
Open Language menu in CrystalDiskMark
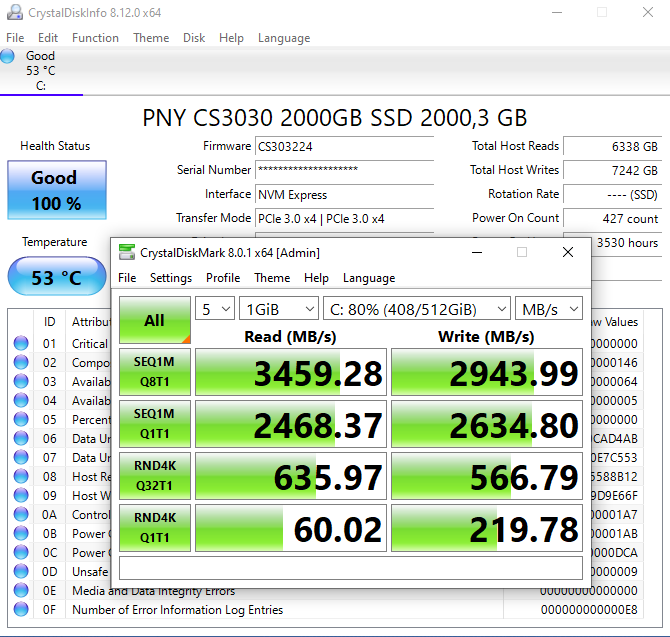[x=369, y=278]
